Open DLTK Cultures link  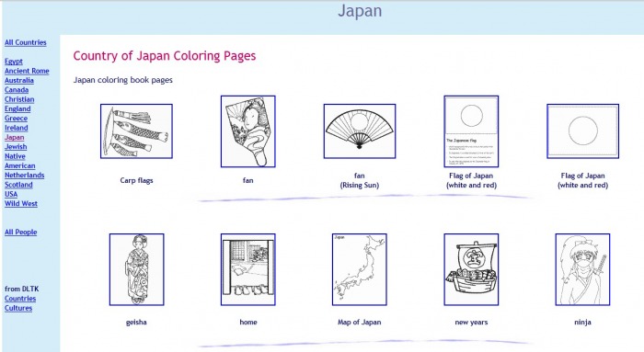click(x=18, y=308)
